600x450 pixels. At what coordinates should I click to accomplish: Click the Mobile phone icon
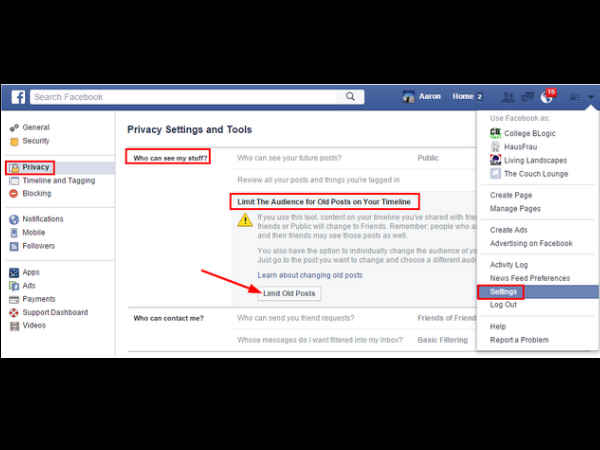pyautogui.click(x=14, y=233)
